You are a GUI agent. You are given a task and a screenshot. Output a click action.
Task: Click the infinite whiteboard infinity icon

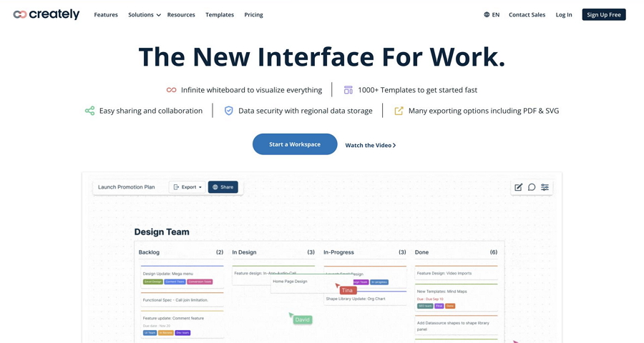coord(171,90)
